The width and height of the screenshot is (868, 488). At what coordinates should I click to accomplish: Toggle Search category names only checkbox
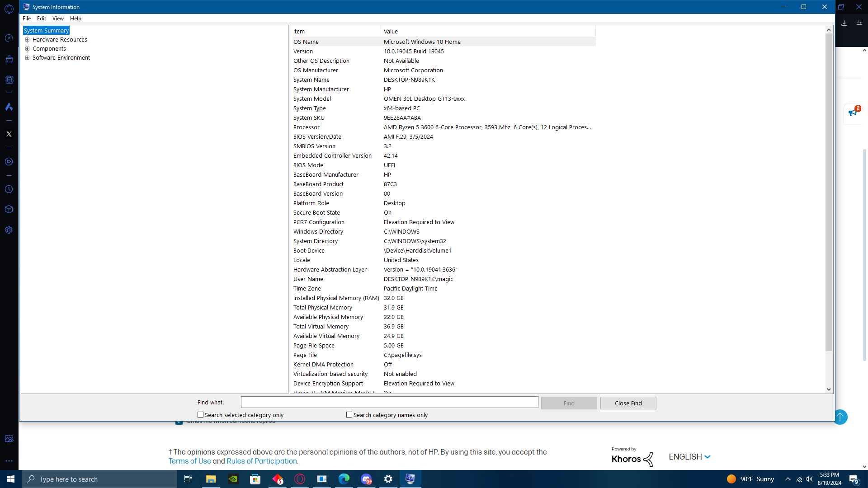click(x=349, y=415)
